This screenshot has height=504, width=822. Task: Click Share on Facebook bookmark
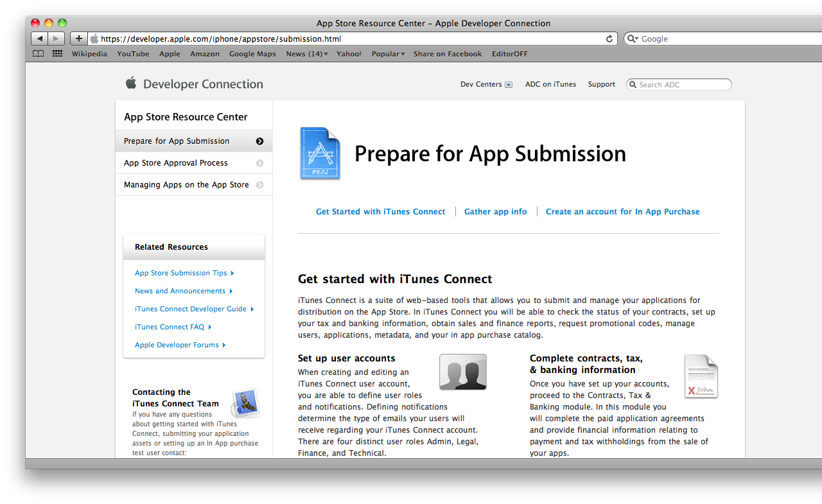point(448,54)
